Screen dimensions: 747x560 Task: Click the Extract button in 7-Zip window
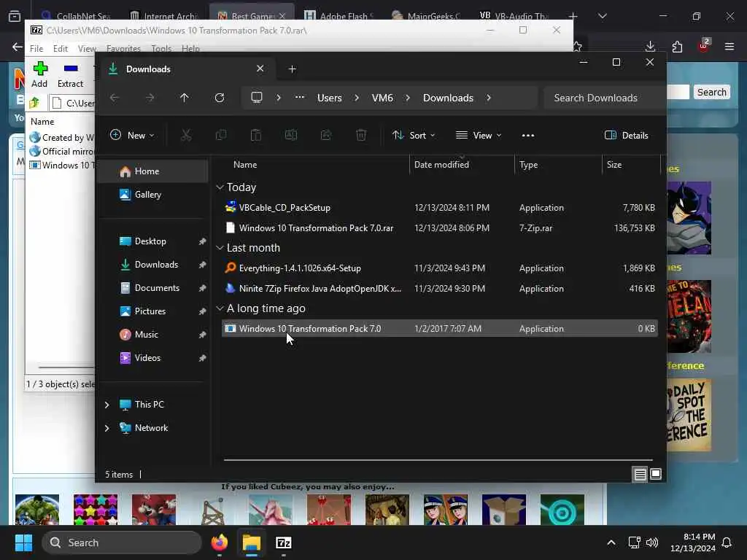click(x=71, y=75)
